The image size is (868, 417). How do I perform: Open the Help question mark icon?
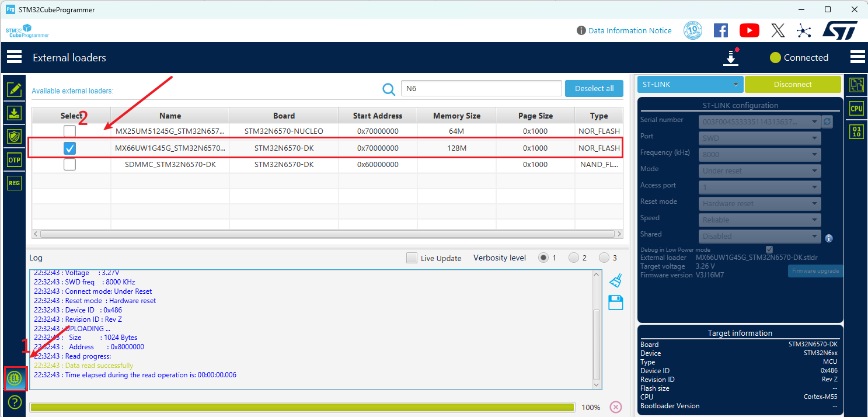tap(15, 402)
